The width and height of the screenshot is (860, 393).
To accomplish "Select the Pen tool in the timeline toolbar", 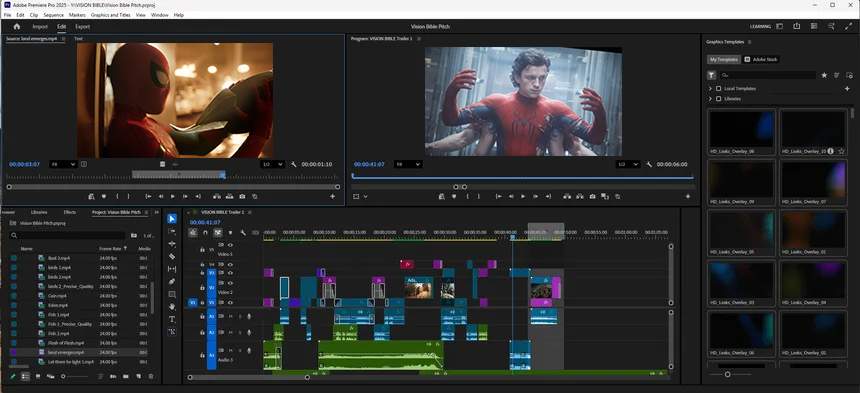I will pos(172,281).
